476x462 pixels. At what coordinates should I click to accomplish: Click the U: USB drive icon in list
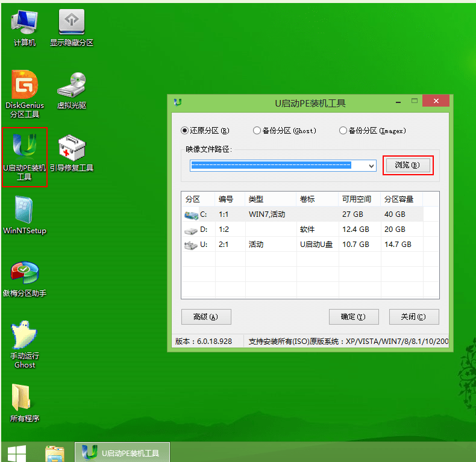[191, 245]
